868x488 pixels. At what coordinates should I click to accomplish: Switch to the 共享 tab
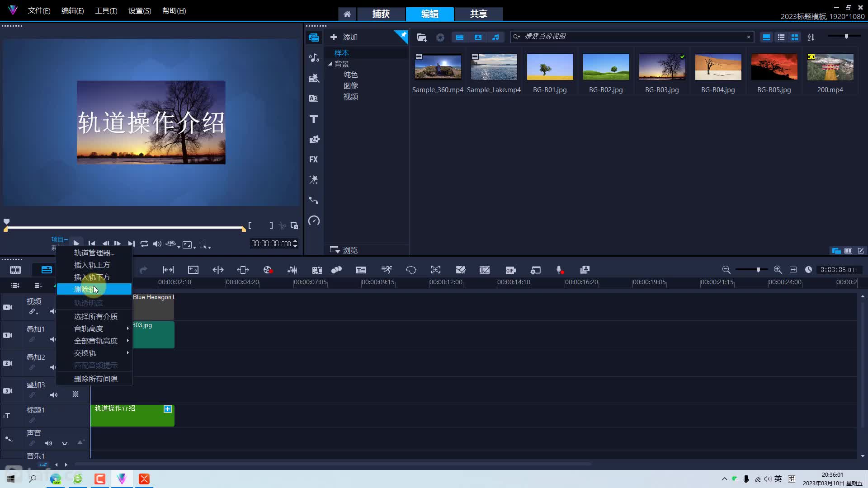[x=478, y=14]
